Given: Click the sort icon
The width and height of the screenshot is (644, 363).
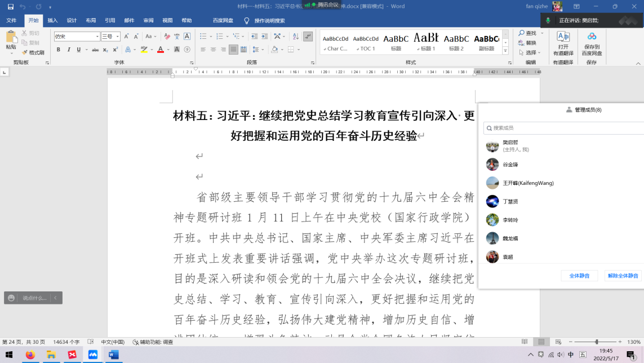Looking at the screenshot, I should 296,37.
